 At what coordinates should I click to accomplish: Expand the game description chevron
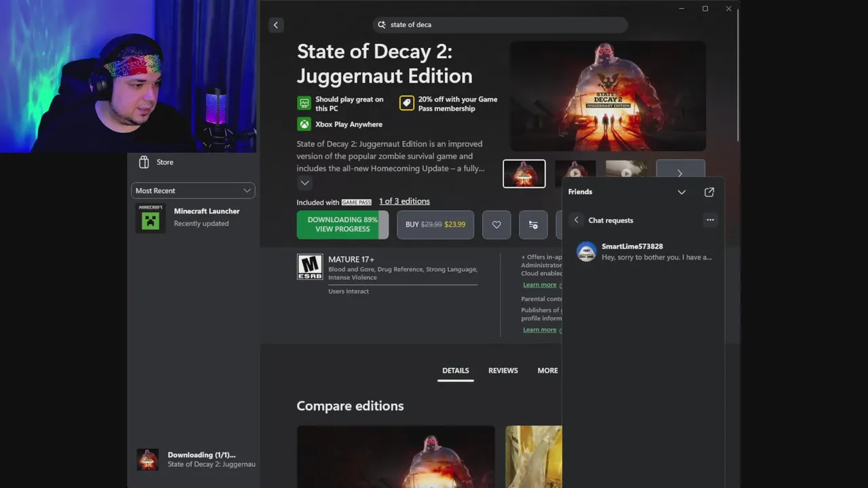[304, 182]
